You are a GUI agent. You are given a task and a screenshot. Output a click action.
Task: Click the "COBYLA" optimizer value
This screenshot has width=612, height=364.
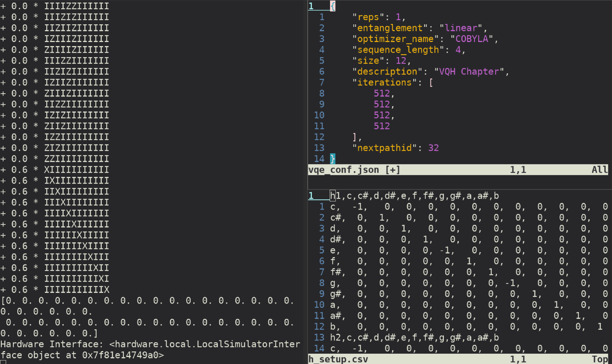[x=472, y=39]
